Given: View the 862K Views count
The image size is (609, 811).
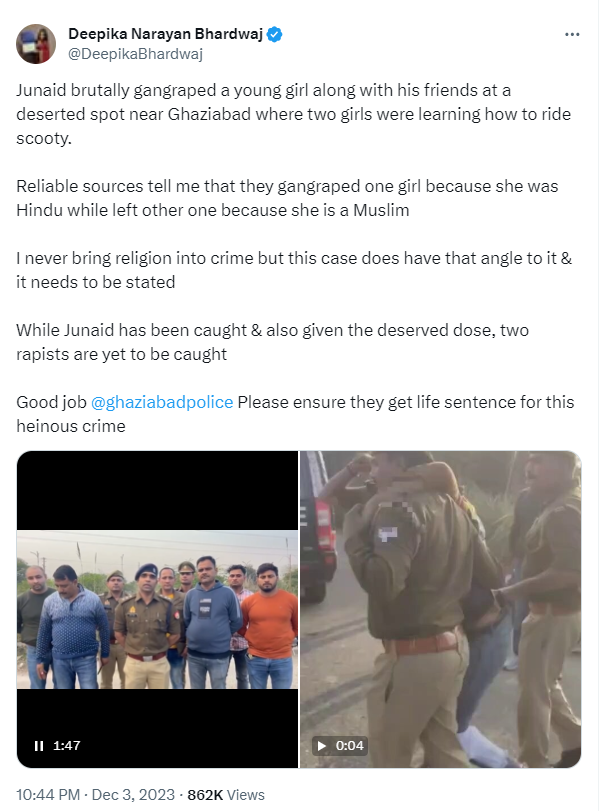Looking at the screenshot, I should [226, 794].
